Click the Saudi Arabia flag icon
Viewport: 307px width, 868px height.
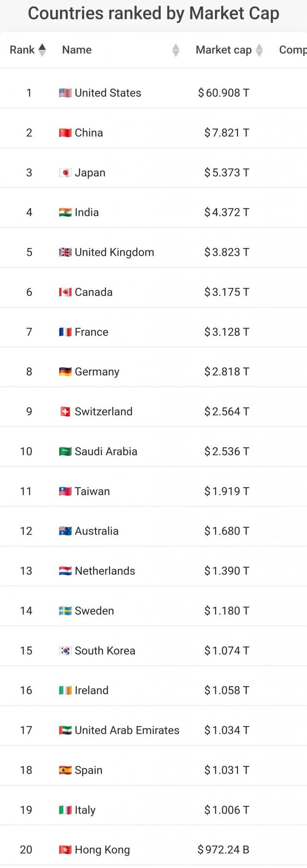[x=65, y=452]
